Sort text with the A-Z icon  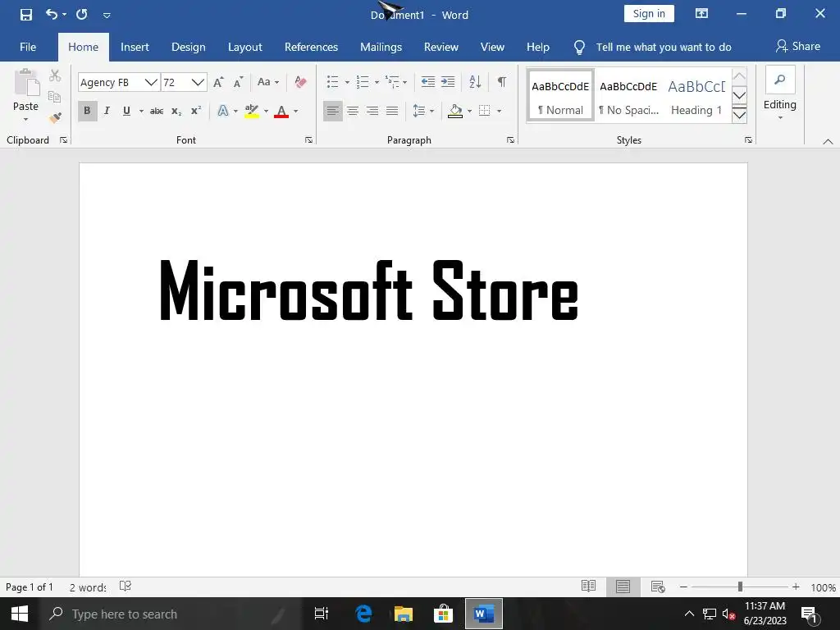point(475,82)
